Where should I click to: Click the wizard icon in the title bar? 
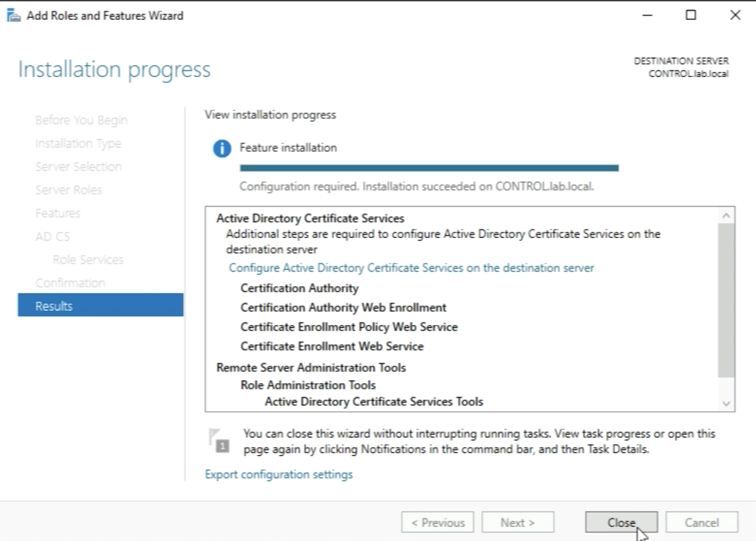13,16
